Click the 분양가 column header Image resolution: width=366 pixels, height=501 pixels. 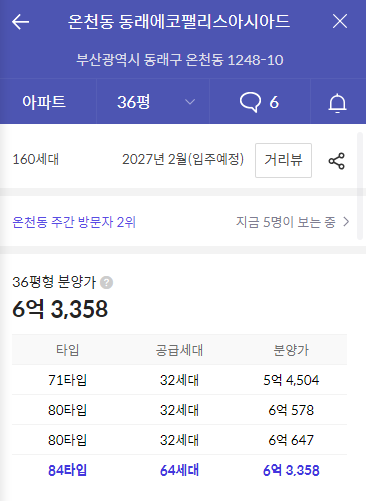point(291,350)
